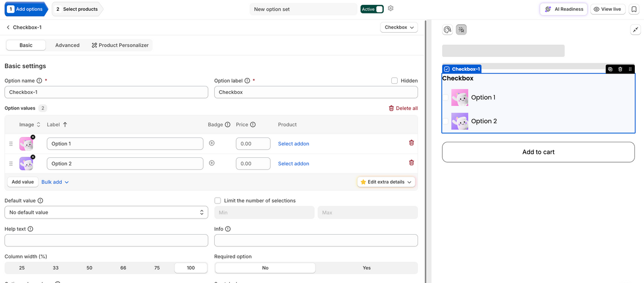
Task: Tick Option 2 checkbox in preview
Action: pos(445,121)
